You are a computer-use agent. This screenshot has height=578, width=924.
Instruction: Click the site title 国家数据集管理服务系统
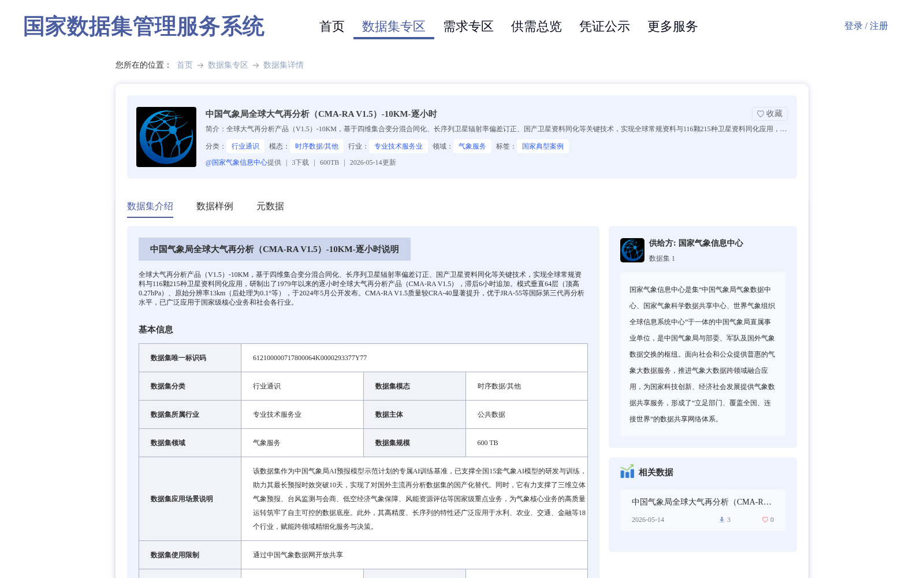[144, 27]
